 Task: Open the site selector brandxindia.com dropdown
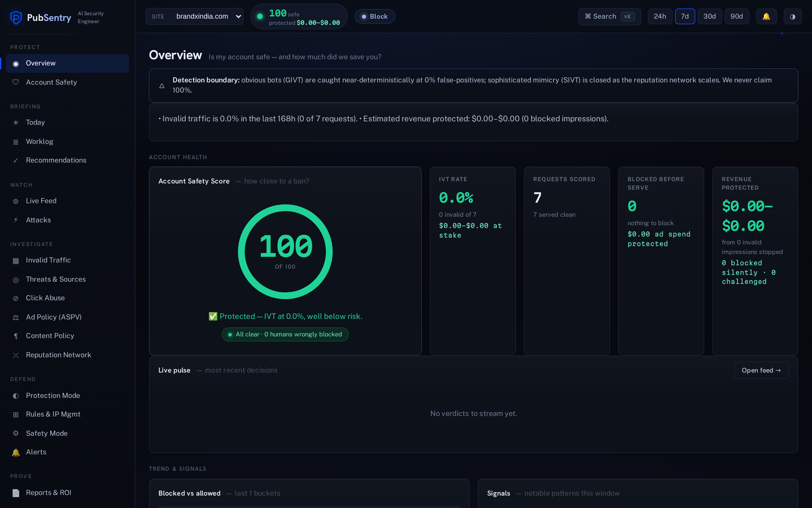tap(195, 16)
